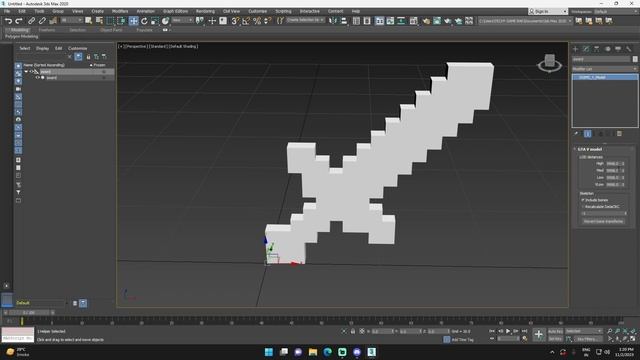The height and width of the screenshot is (360, 640).
Task: Collapse the sword parent tree node
Action: coord(26,71)
